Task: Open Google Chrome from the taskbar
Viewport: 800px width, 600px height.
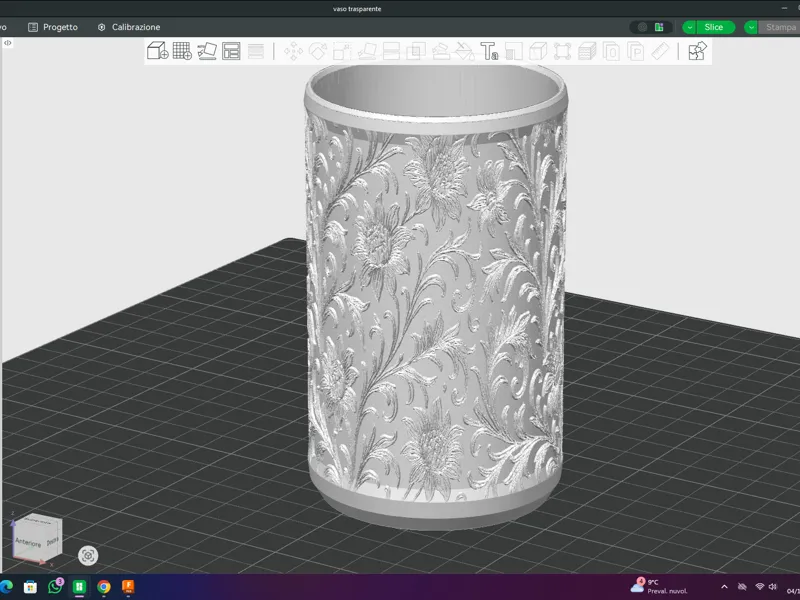Action: pyautogui.click(x=104, y=587)
